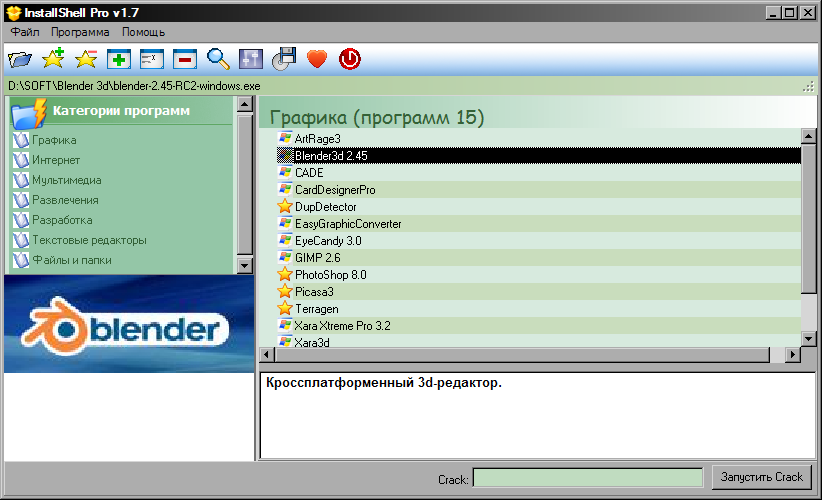Click the star icon next to Terragen
This screenshot has height=500, width=822.
285,309
